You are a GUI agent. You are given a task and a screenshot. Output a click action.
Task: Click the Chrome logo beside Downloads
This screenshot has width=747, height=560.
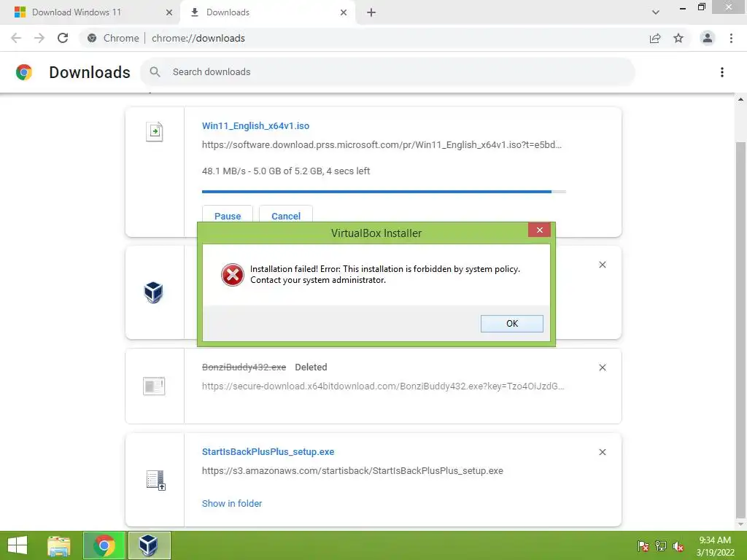(x=24, y=72)
